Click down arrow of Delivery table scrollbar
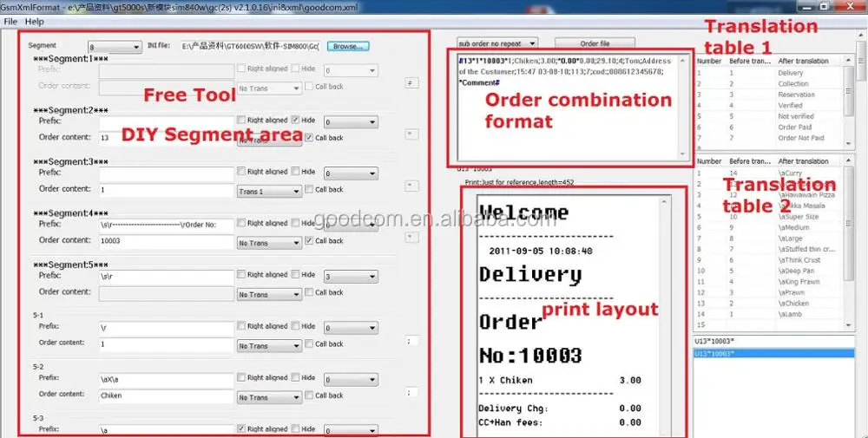 pos(849,144)
